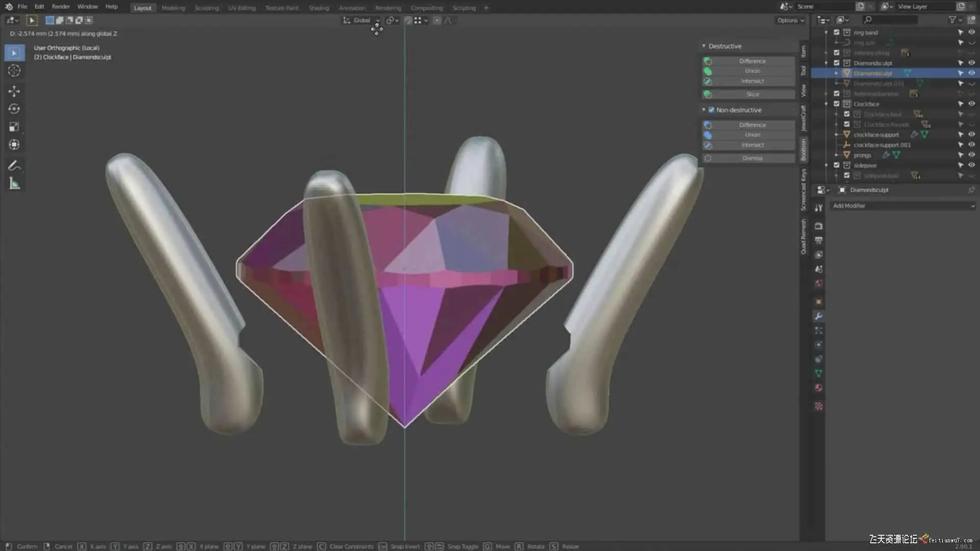Collapse the Destructive panel section
The image size is (980, 551).
[x=704, y=46]
